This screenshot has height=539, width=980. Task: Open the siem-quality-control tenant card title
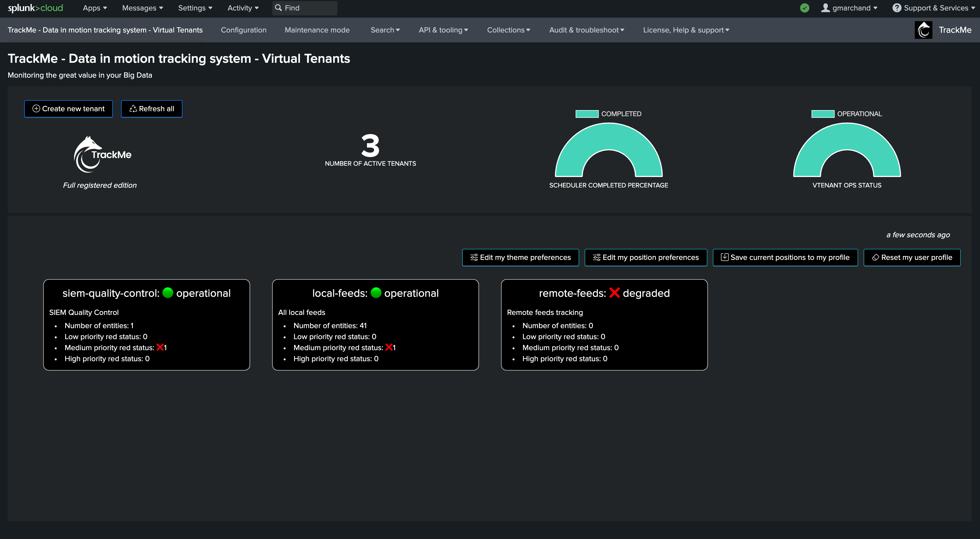[146, 293]
